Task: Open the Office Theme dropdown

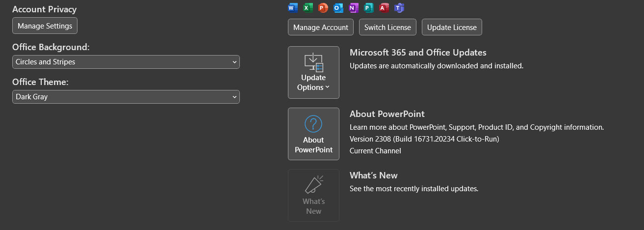Action: pos(126,97)
